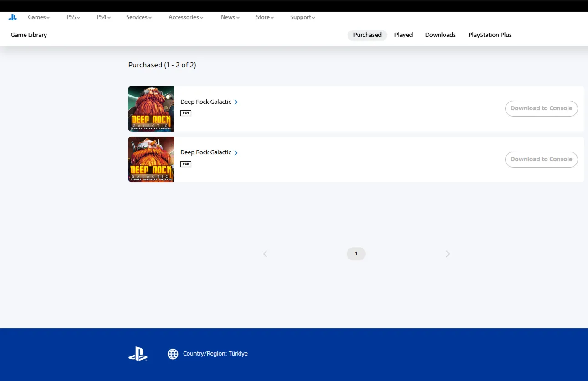Switch to the Downloads tab
Image resolution: width=588 pixels, height=381 pixels.
click(440, 35)
